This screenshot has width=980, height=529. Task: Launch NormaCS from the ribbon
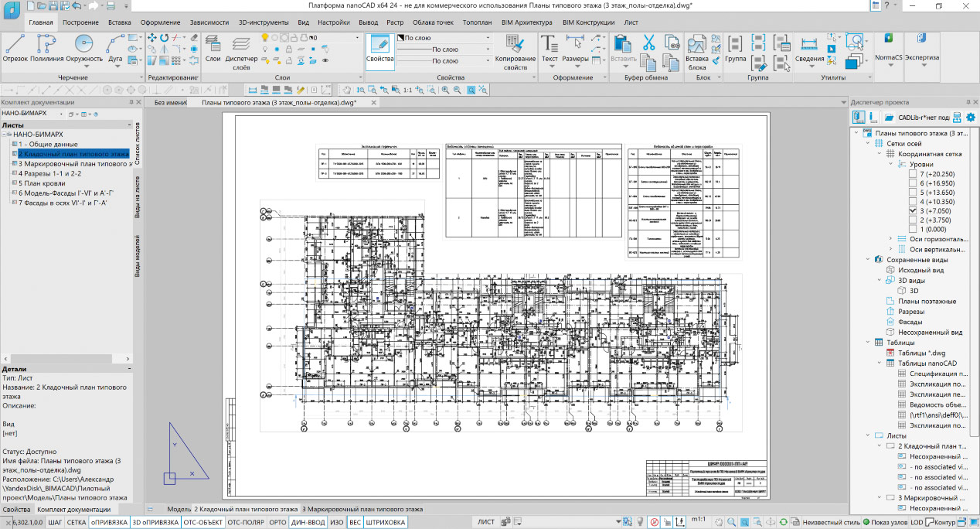click(x=889, y=48)
